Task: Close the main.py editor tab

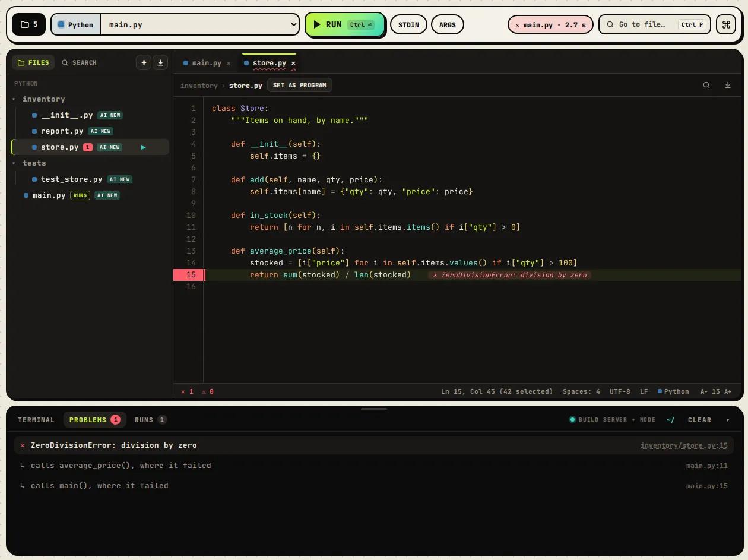Action: coord(229,63)
